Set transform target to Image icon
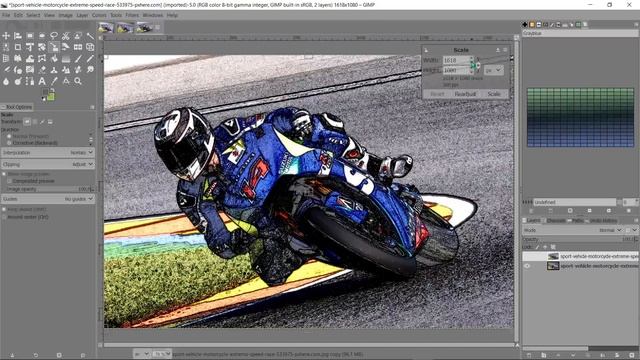 tap(50, 122)
